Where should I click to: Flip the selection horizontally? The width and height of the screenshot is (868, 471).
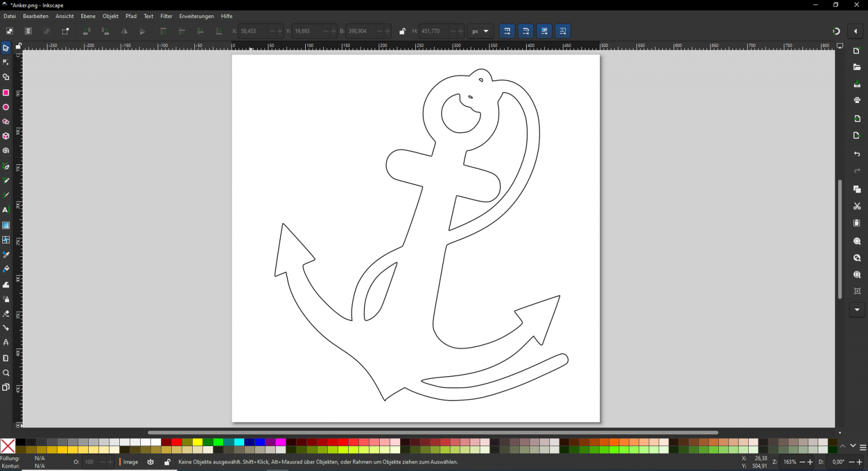coord(124,31)
